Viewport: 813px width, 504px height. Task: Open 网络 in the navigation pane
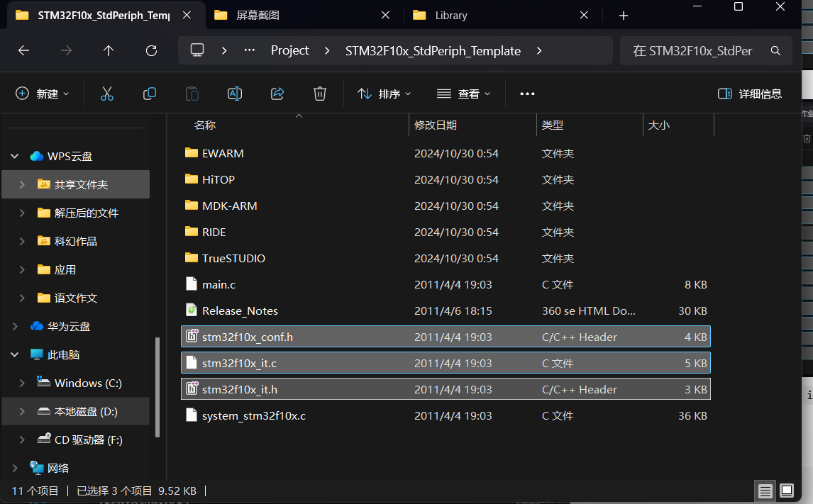coord(76,469)
